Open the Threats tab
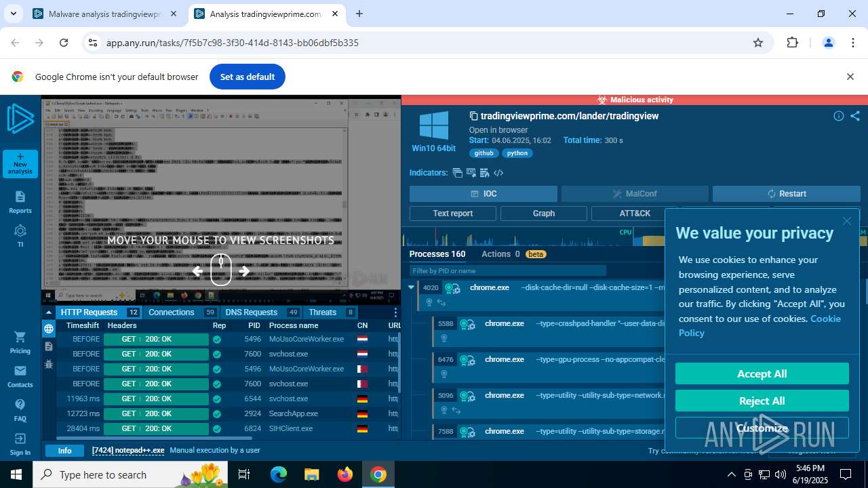The image size is (868, 488). click(x=332, y=312)
